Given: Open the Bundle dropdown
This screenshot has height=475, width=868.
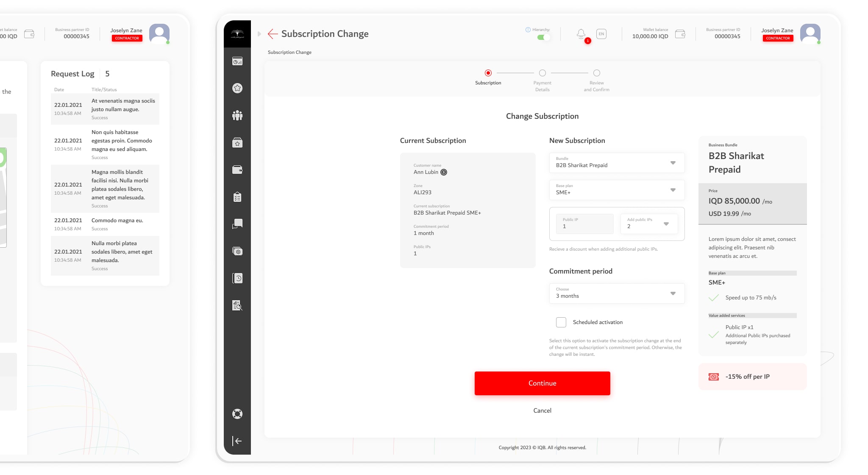Looking at the screenshot, I should pyautogui.click(x=617, y=163).
